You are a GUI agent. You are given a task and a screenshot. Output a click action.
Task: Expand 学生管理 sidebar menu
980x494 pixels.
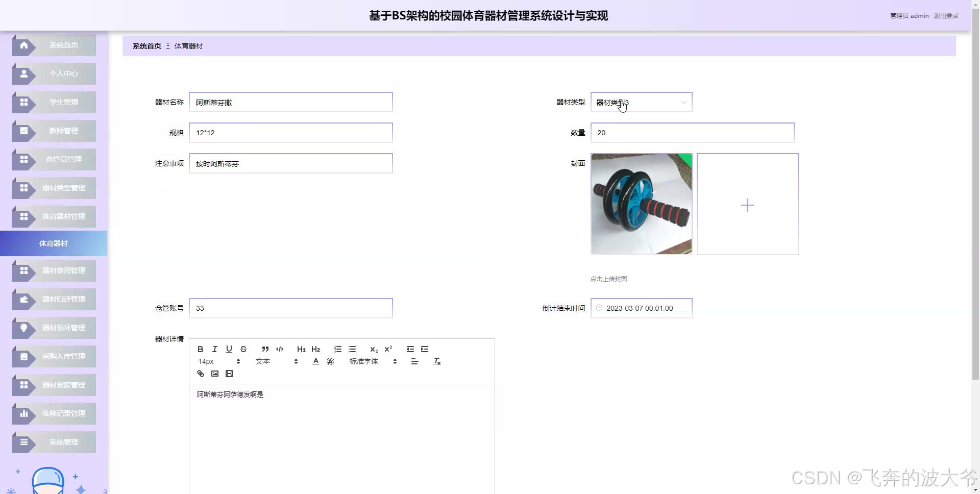coord(54,102)
